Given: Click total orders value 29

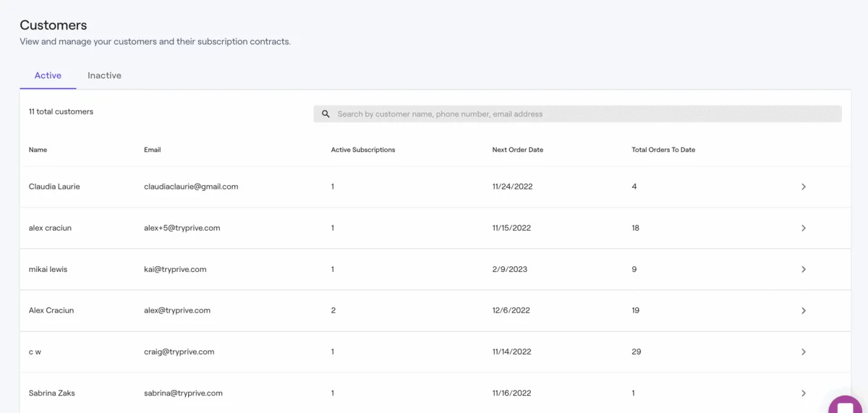Looking at the screenshot, I should [636, 352].
